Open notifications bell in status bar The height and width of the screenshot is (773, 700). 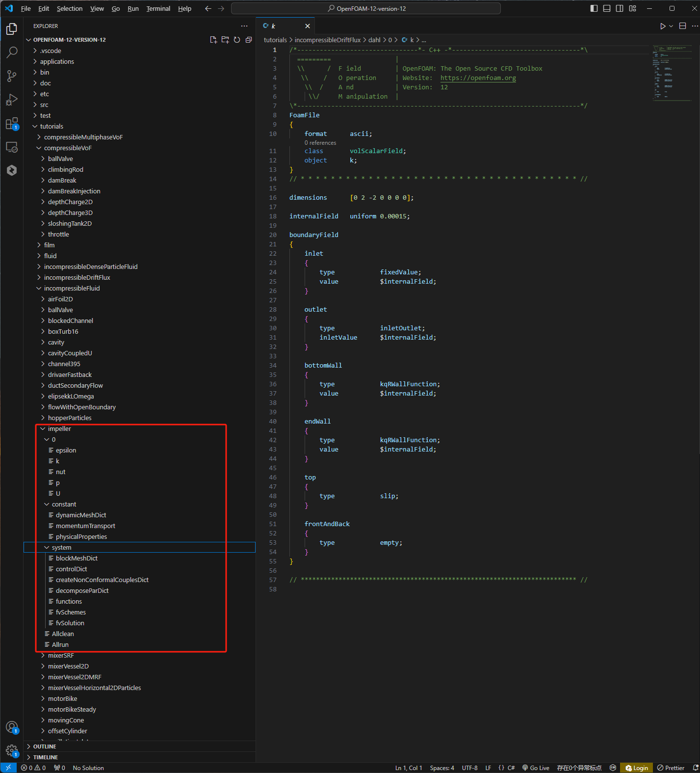[x=695, y=768]
